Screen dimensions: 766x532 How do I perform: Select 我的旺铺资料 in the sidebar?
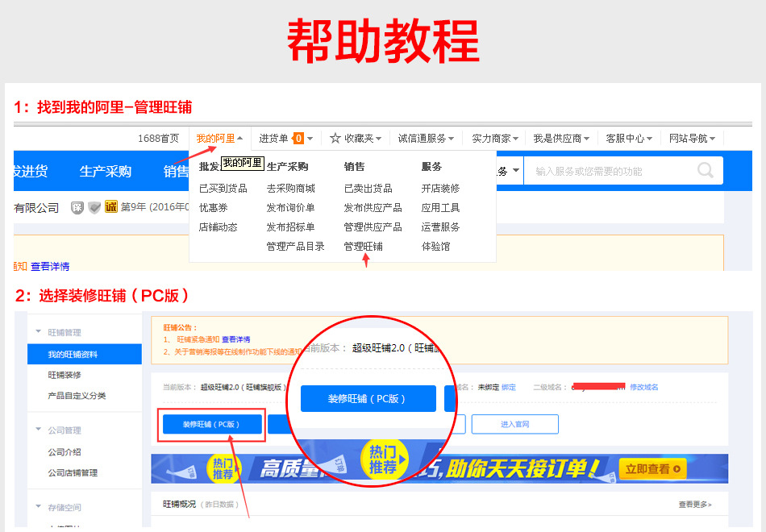coord(85,354)
